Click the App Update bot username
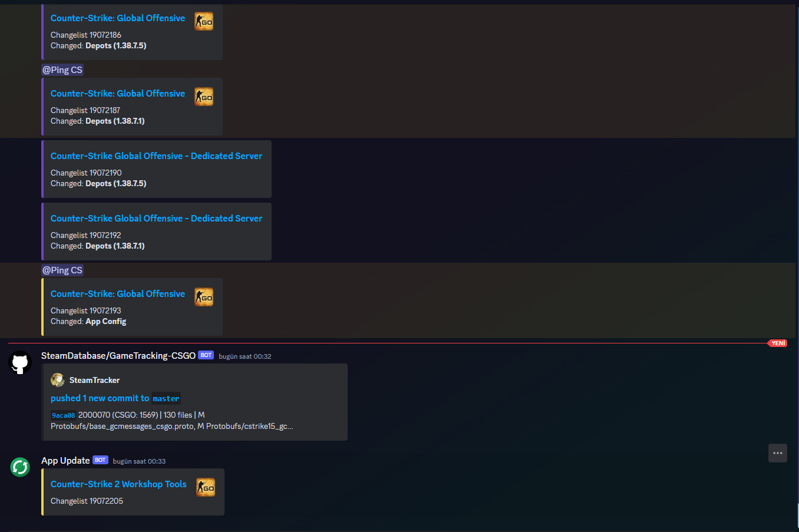This screenshot has width=799, height=532. pyautogui.click(x=65, y=460)
